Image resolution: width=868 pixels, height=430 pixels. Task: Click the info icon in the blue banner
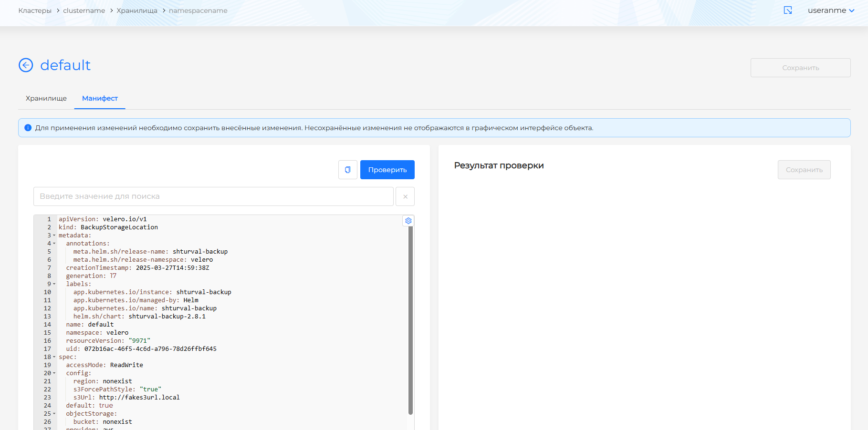pos(28,128)
